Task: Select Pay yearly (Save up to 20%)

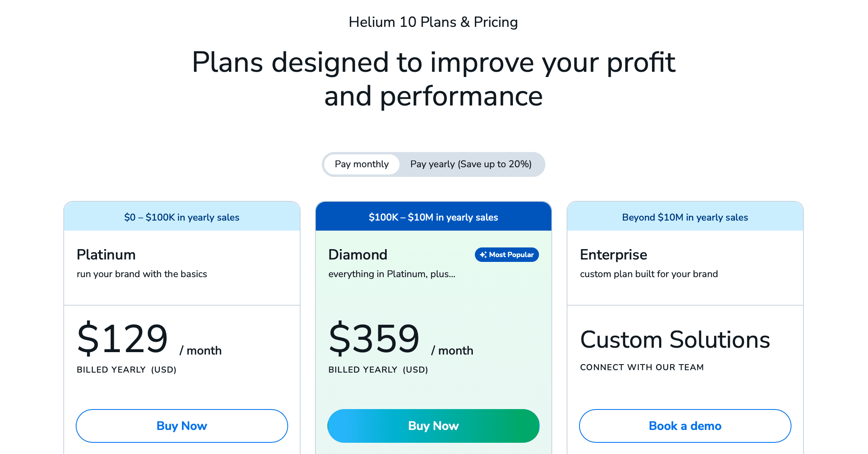Action: 471,164
